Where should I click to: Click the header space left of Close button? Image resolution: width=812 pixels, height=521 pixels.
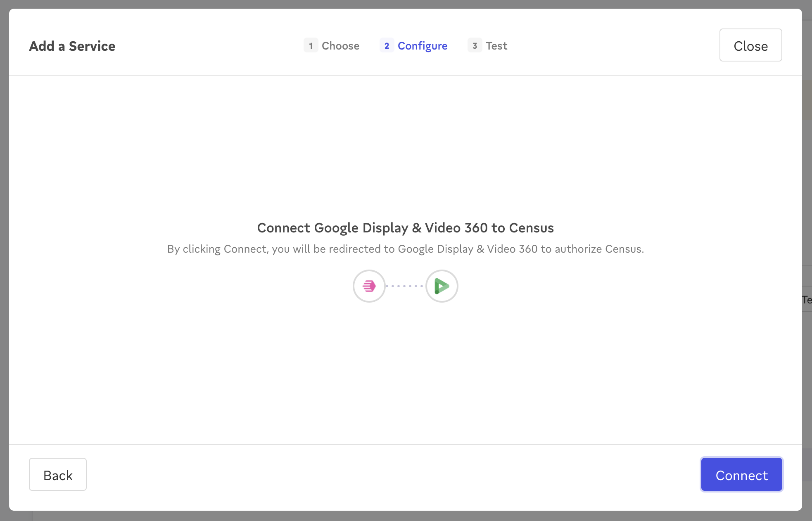click(x=620, y=45)
